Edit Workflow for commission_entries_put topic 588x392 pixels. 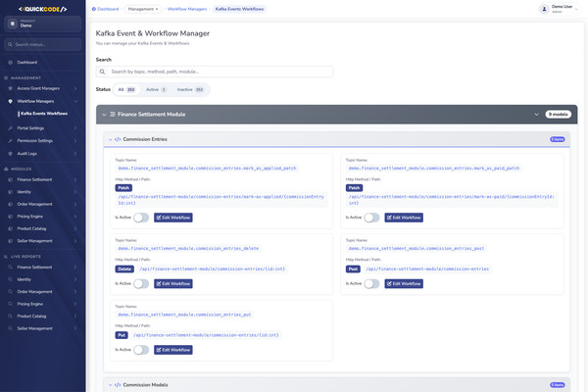click(173, 350)
